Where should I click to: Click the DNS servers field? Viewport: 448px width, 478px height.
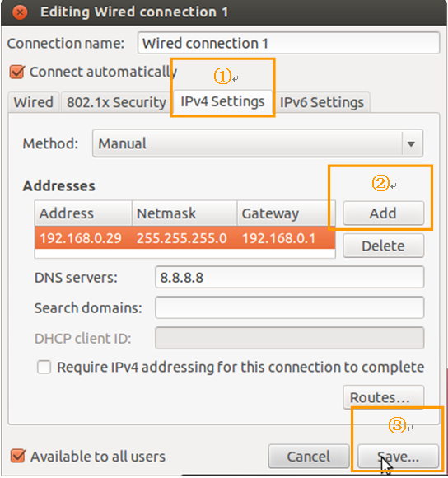coord(289,277)
